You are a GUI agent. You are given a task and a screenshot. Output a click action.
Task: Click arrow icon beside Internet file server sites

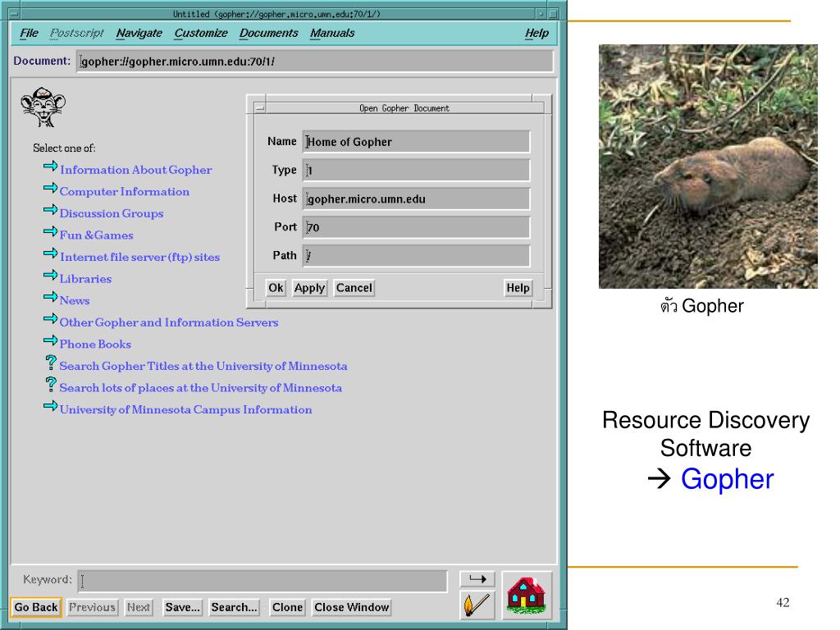point(50,253)
